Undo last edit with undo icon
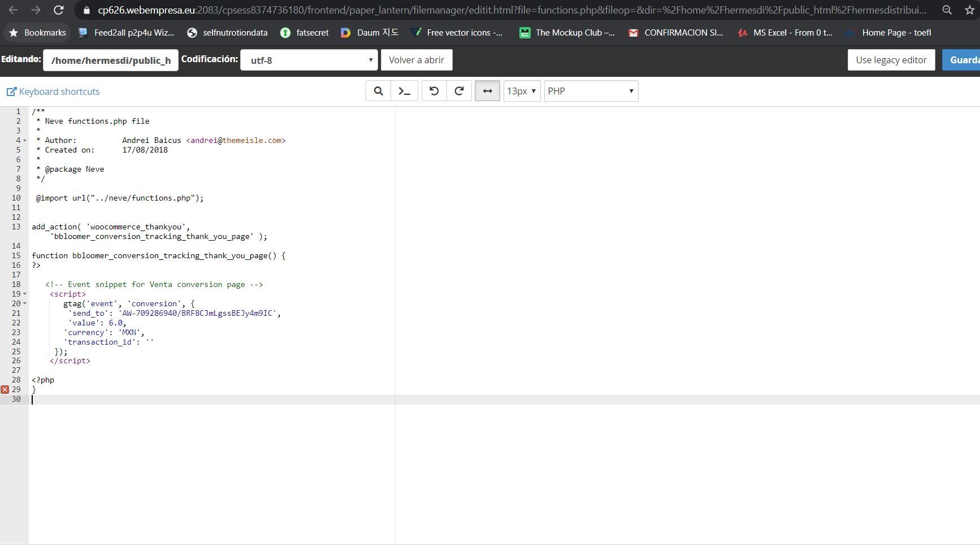Screen dimensions: 980x552 point(434,91)
